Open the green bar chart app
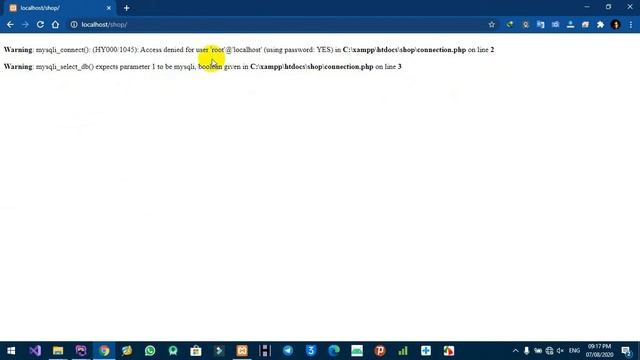 (x=403, y=351)
